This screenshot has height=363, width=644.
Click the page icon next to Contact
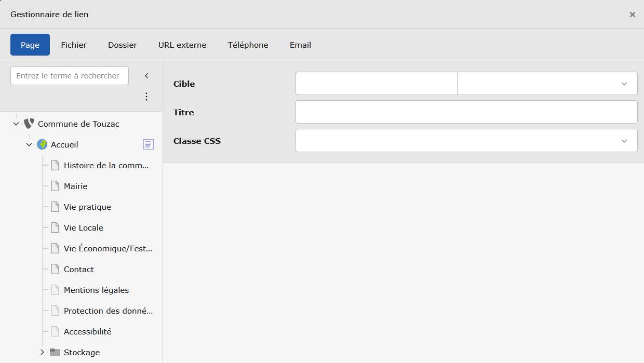pyautogui.click(x=55, y=269)
